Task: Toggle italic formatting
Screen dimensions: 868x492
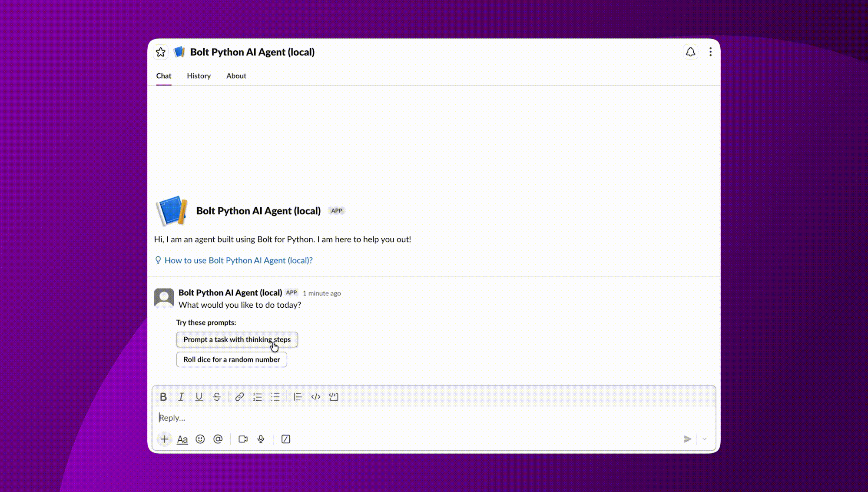Action: point(181,397)
